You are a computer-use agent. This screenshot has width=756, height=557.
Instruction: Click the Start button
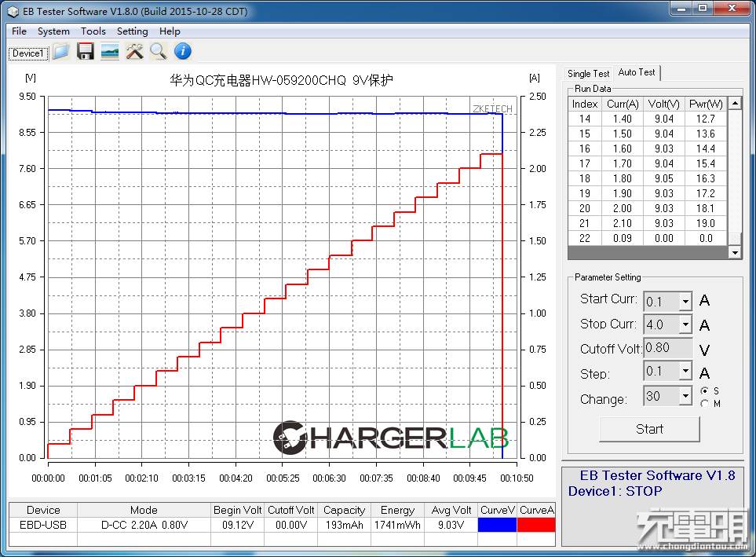[649, 429]
